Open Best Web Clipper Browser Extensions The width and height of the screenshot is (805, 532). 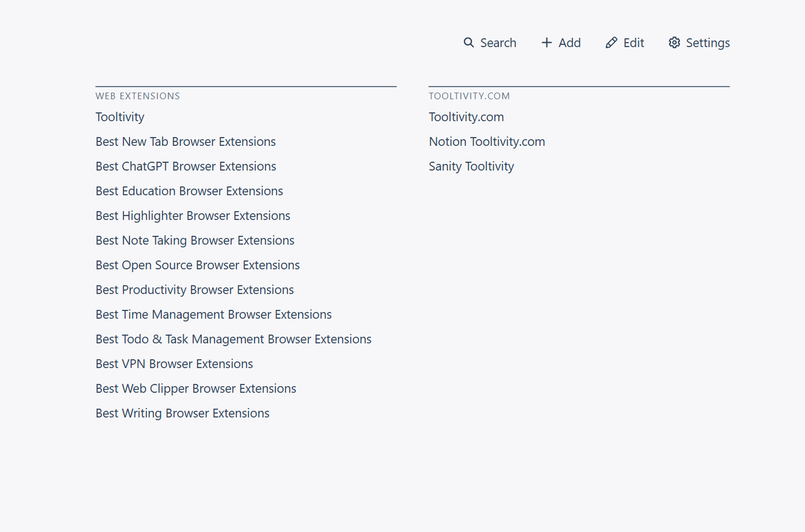coord(196,389)
